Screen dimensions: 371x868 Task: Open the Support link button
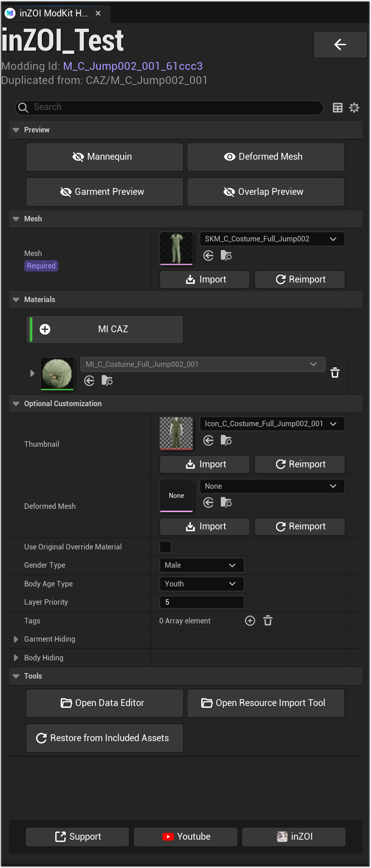pos(77,837)
